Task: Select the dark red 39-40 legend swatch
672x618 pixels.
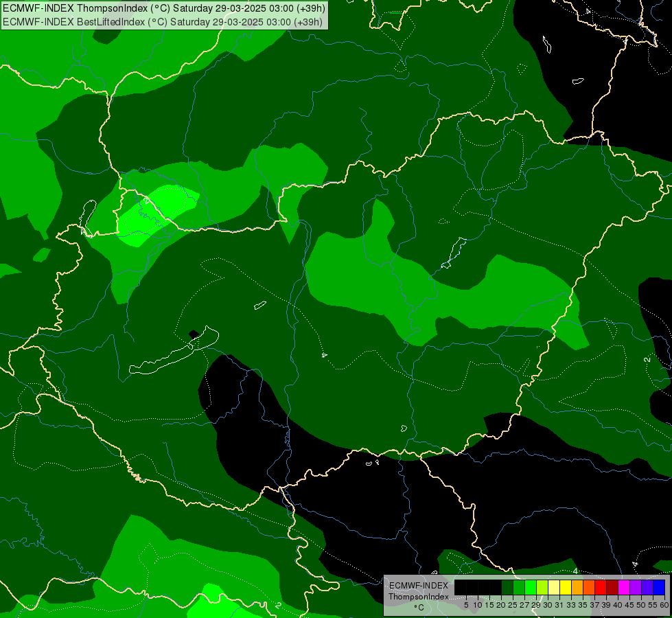Action: click(x=612, y=587)
